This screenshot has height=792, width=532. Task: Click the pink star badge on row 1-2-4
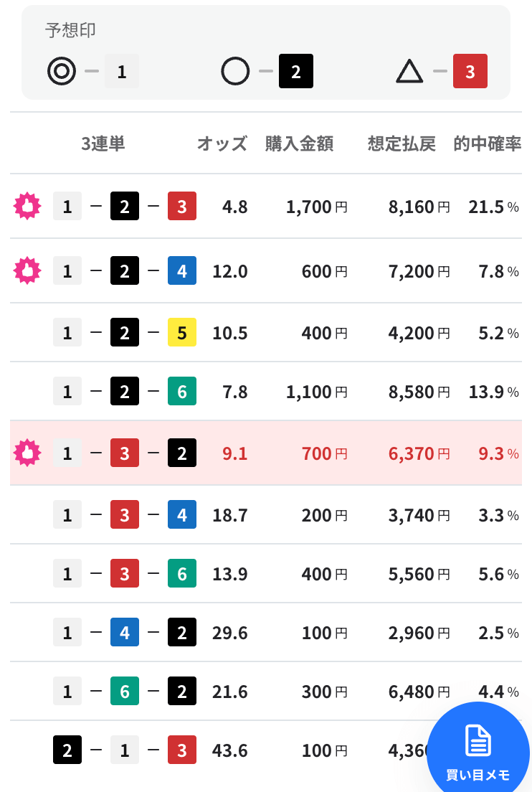(27, 270)
